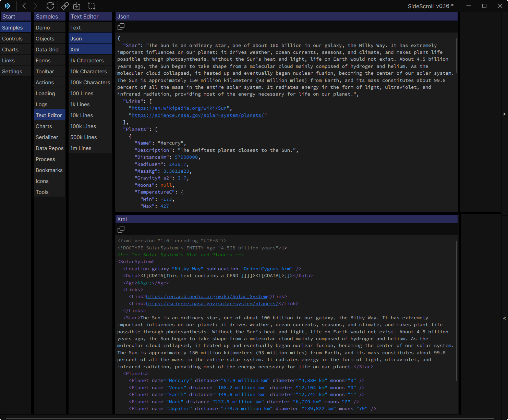Viewport: 508px width, 420px height.
Task: Copy the Json panel content
Action: 121,26
